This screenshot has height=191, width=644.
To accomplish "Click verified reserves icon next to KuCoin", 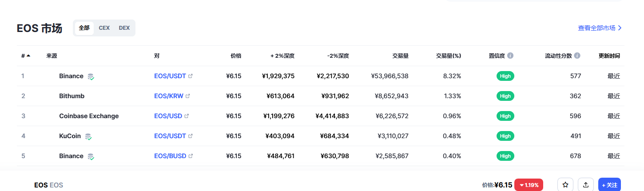I will point(88,136).
